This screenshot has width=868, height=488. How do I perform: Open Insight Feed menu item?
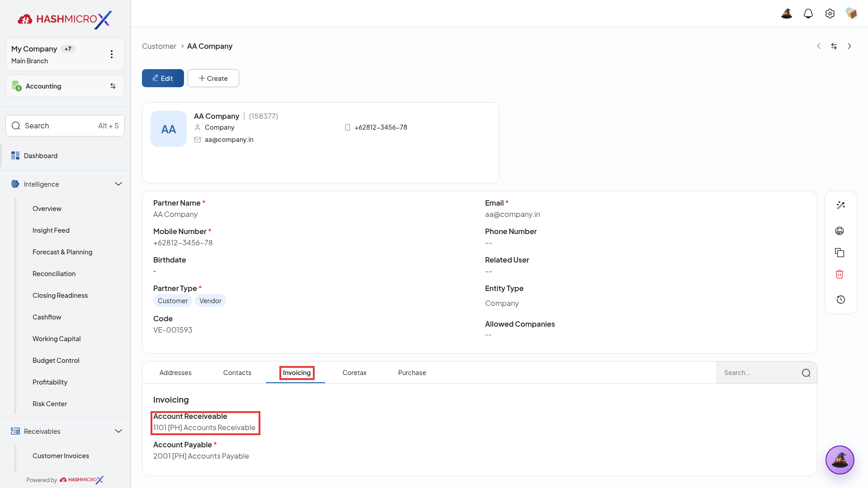pos(51,230)
